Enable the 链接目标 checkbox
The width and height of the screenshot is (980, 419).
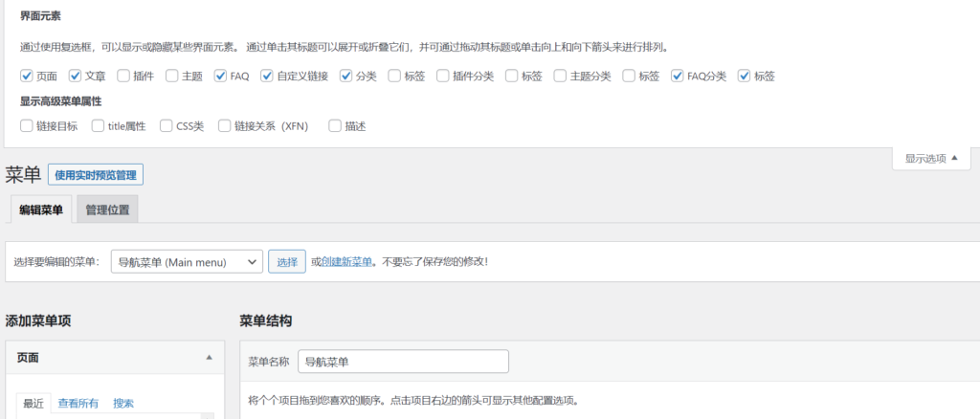click(x=27, y=125)
